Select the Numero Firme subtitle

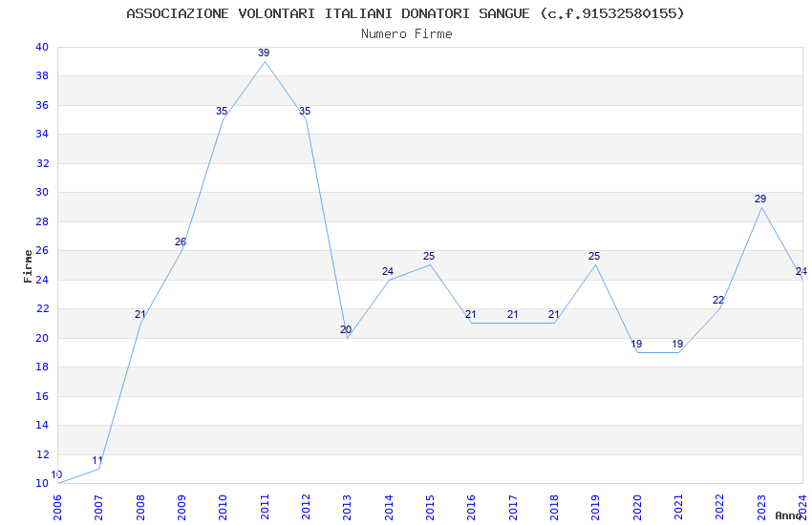pyautogui.click(x=407, y=33)
